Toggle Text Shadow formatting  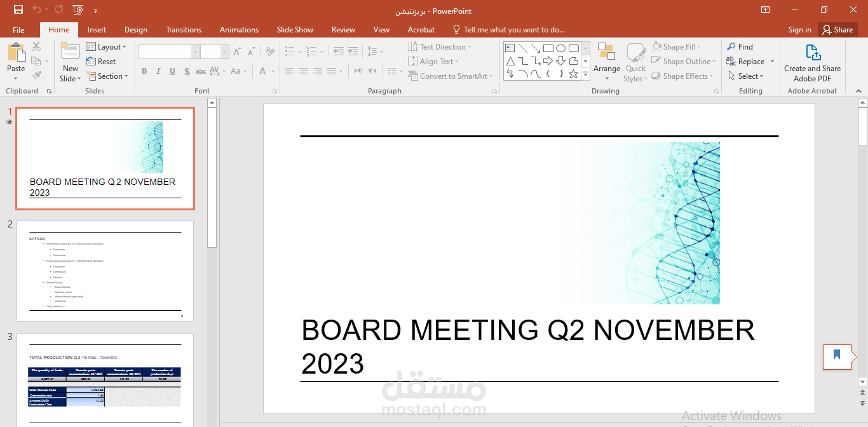point(187,71)
